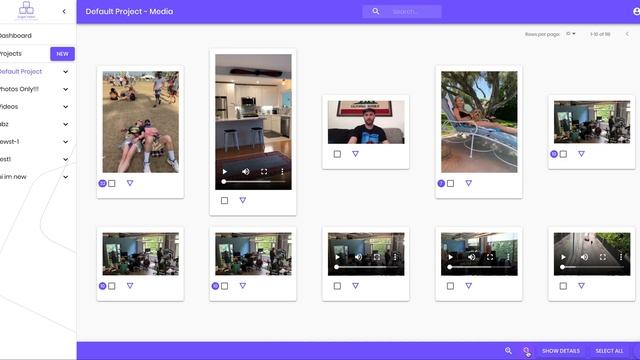Open the woman on lounge chair thumbnail
This screenshot has height=360, width=640.
(479, 122)
